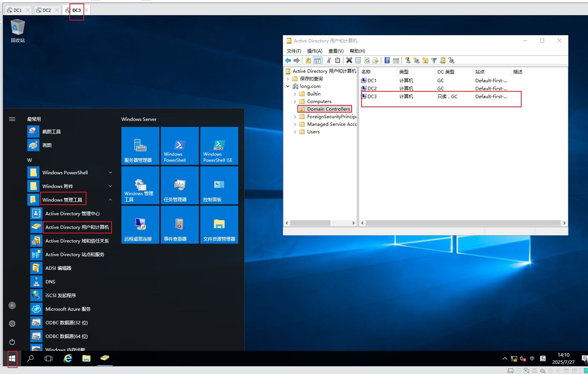This screenshot has width=588, height=374.
Task: Click the Back arrow in ADUC toolbar
Action: (288, 60)
